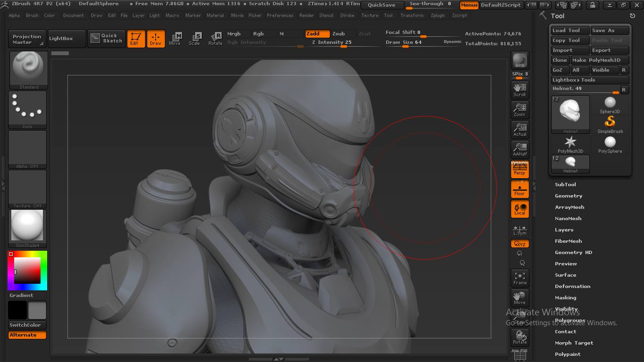Expand the ArrayMesh section
This screenshot has height=362, width=644.
click(x=570, y=207)
